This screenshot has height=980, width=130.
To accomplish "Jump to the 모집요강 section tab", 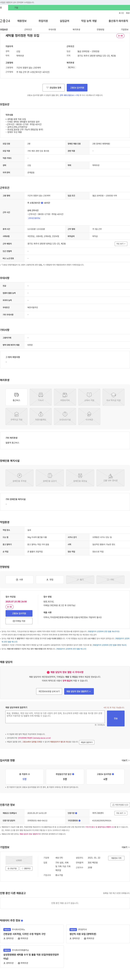I will pos(4,29).
